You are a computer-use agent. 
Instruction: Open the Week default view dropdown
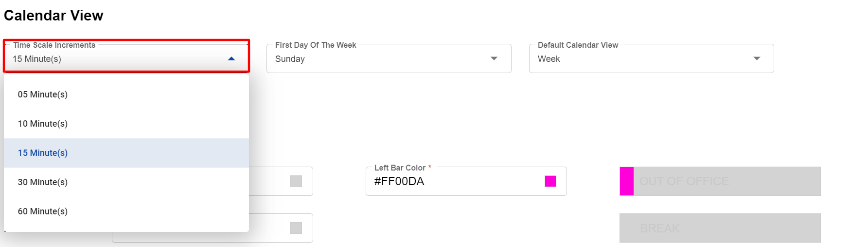click(642, 59)
